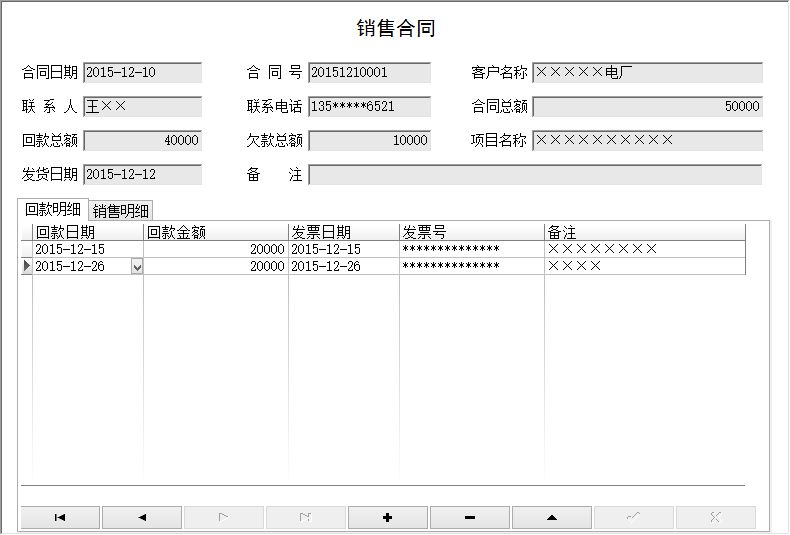Screen dimensions: 790x535
Task: Switch to the 回款明细 tab
Action: pyautogui.click(x=53, y=209)
